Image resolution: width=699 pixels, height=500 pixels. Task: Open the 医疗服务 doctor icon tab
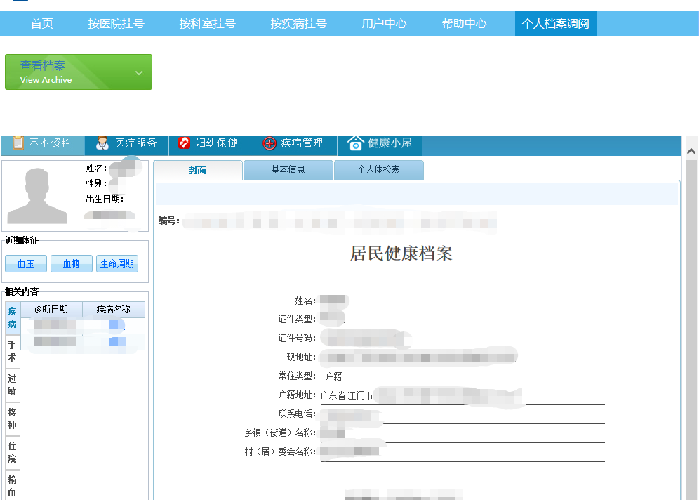click(127, 143)
